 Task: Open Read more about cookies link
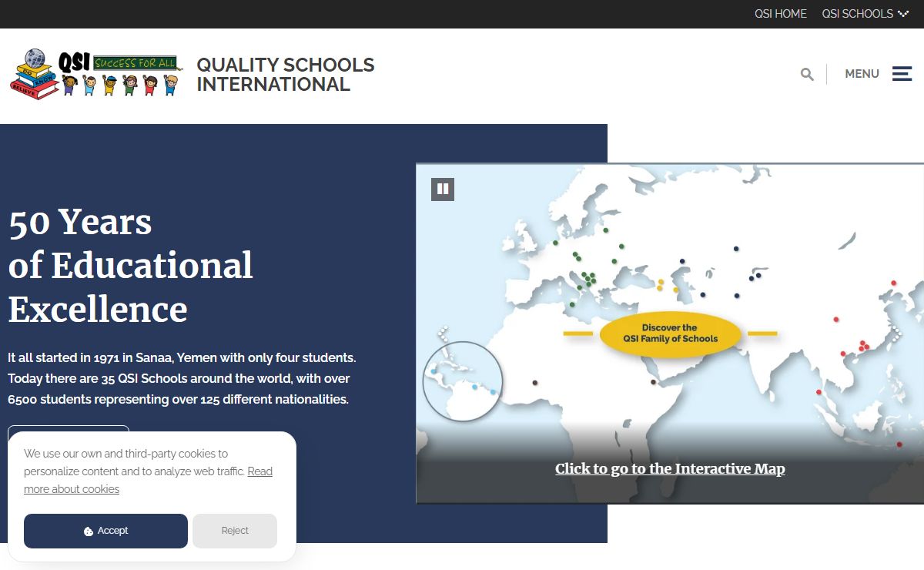[x=148, y=481]
